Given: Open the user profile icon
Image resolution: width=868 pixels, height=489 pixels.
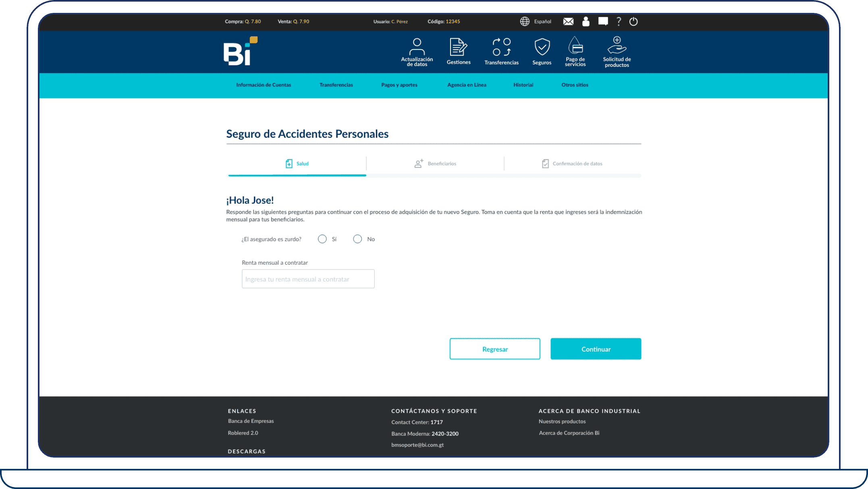Looking at the screenshot, I should [x=586, y=21].
